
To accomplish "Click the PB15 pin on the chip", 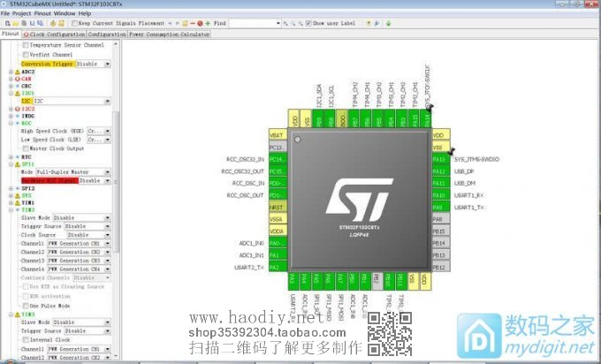I will [x=438, y=231].
